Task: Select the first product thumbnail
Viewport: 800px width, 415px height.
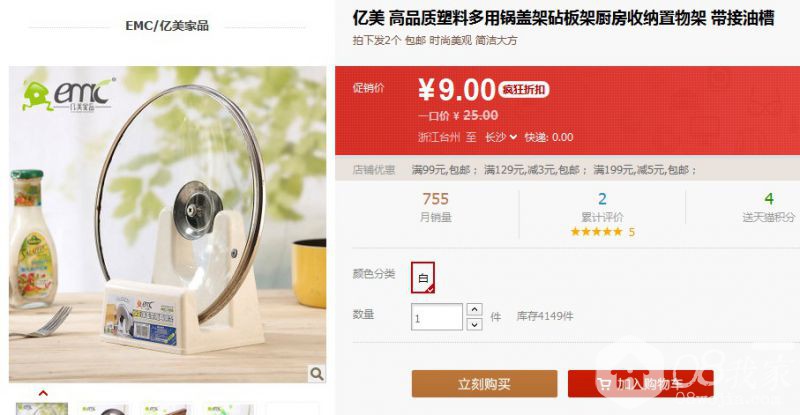Action: pyautogui.click(x=42, y=409)
